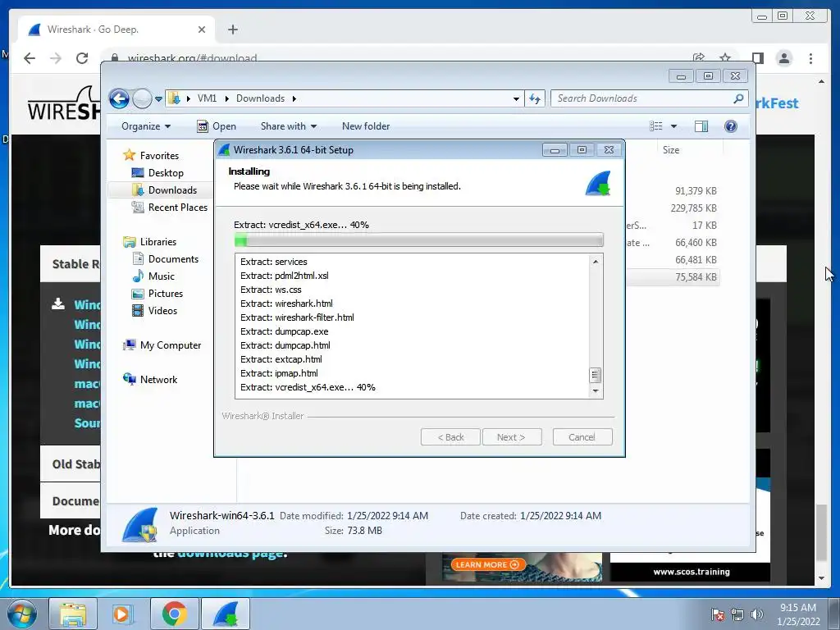
Task: Click the Chrome taskbar icon
Action: (174, 614)
